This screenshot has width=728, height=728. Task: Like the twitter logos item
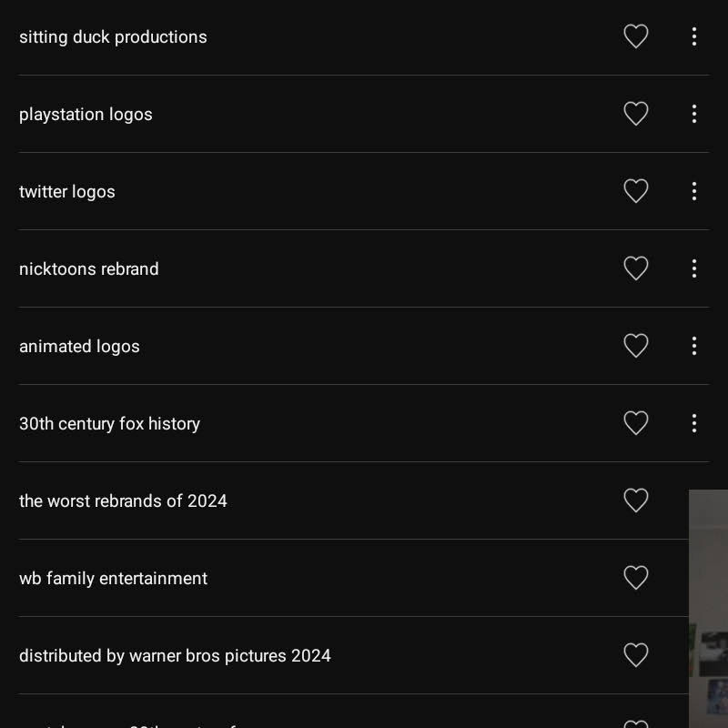[635, 191]
